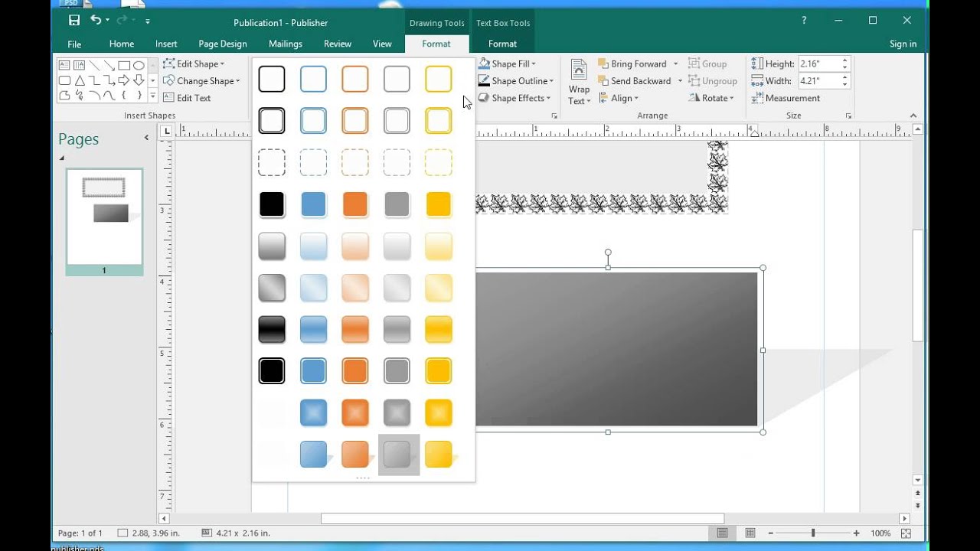
Task: Open the File tab
Action: point(74,44)
